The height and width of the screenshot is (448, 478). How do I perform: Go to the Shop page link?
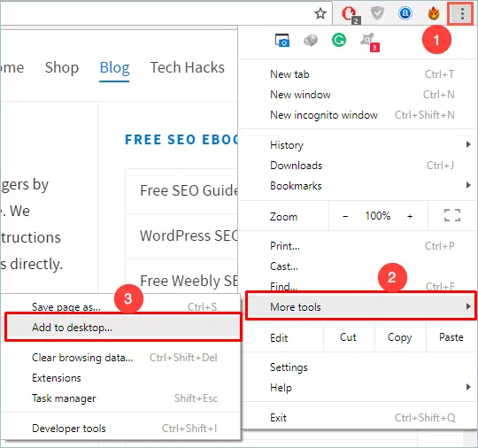(x=62, y=67)
